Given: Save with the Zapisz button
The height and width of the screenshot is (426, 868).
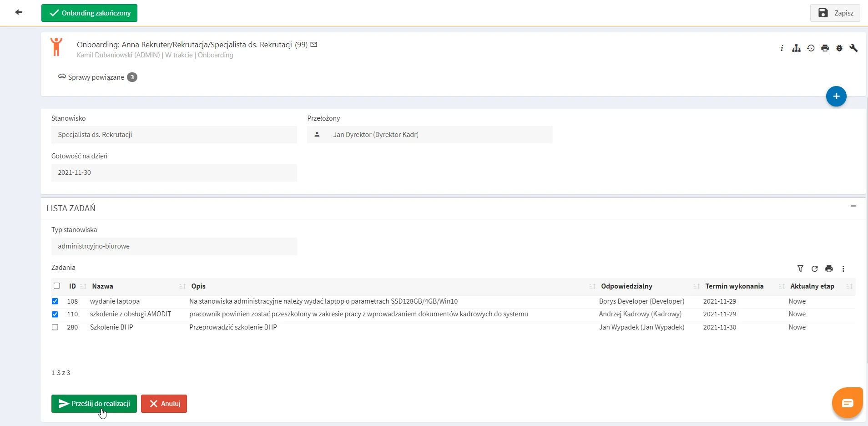Looking at the screenshot, I should 835,13.
